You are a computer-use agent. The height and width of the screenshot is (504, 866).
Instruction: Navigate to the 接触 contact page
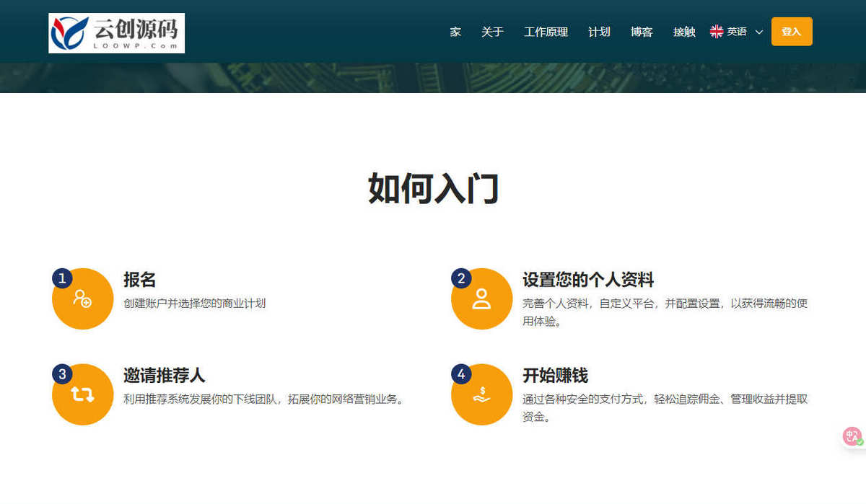684,32
